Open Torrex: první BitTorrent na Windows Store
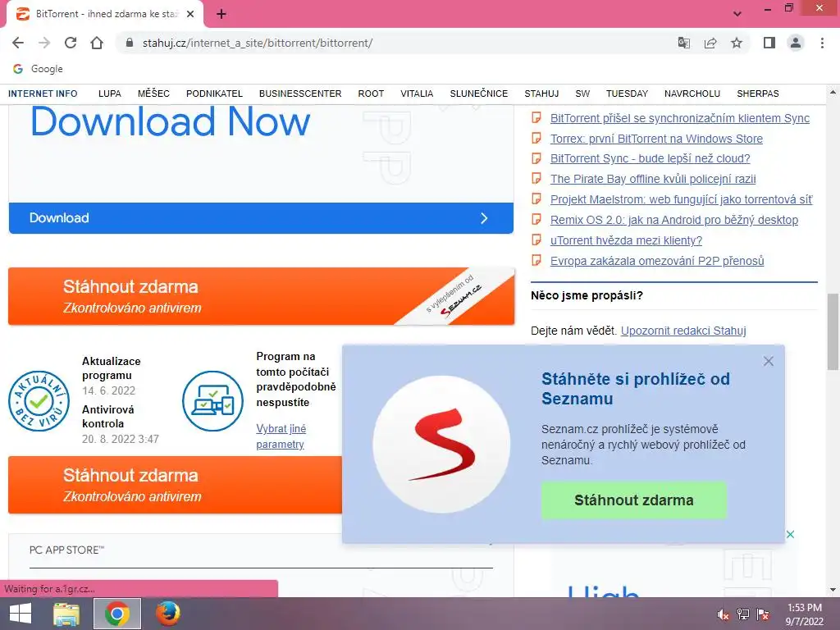The image size is (840, 630). (x=656, y=139)
